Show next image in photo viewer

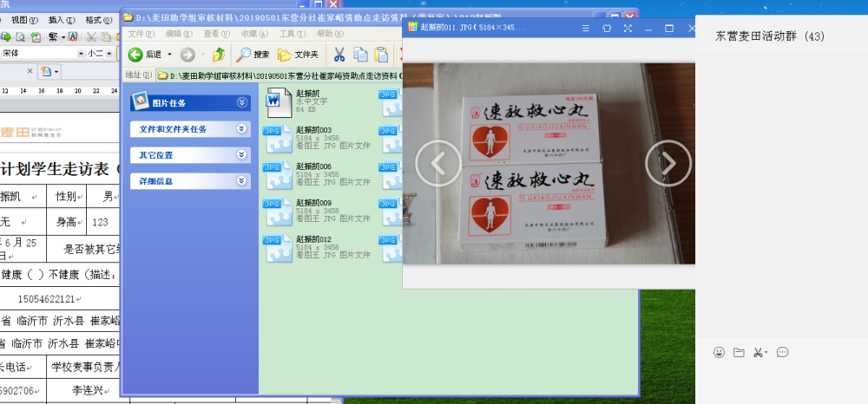coord(668,162)
